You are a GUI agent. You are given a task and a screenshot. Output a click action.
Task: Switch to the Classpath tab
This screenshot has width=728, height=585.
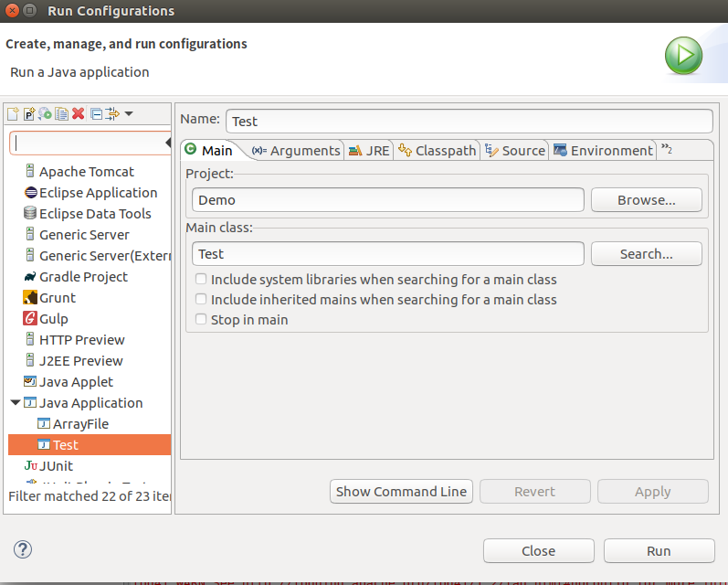[437, 151]
